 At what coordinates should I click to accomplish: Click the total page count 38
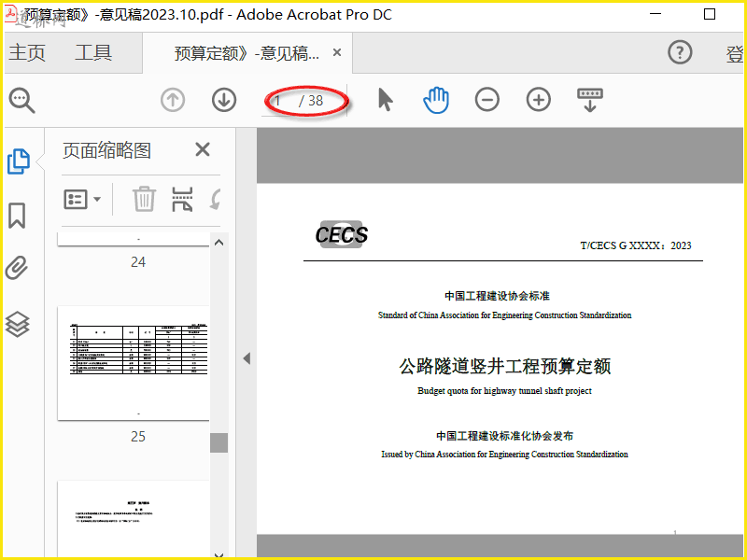click(316, 101)
